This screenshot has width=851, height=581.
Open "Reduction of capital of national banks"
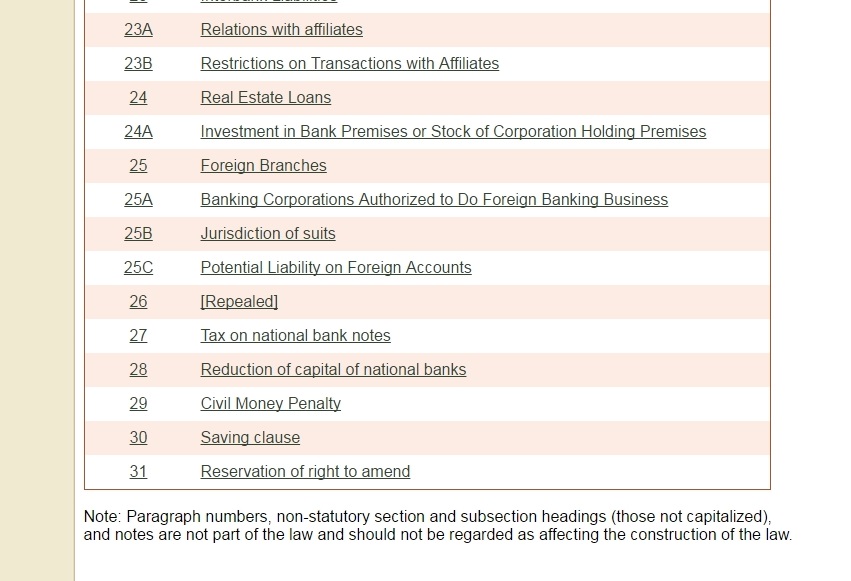click(x=333, y=370)
